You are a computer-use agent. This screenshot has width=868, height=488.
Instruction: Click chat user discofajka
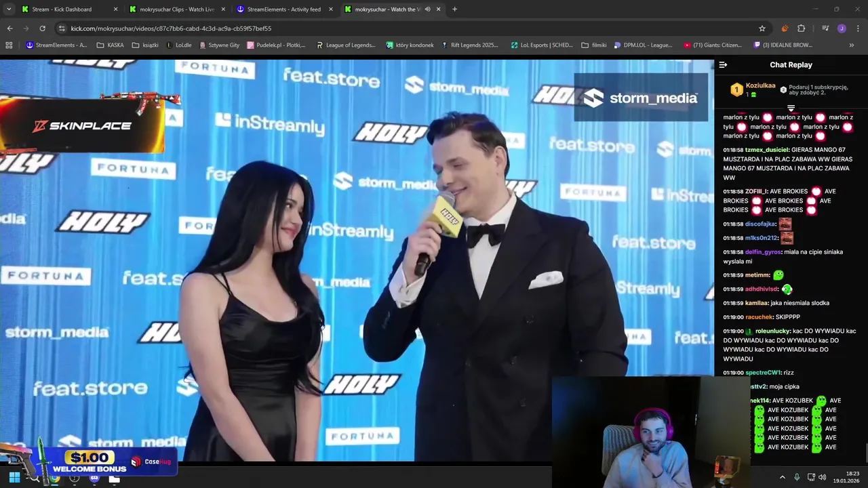point(760,224)
